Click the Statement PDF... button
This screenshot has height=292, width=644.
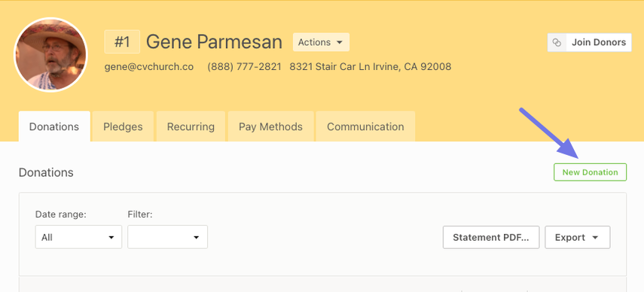(491, 238)
